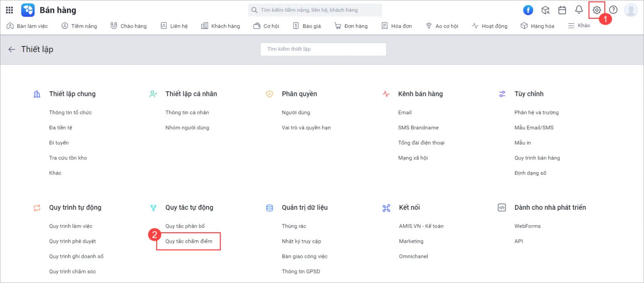Click the Quản trị dữ liệu database icon
The image size is (644, 283).
pyautogui.click(x=270, y=208)
